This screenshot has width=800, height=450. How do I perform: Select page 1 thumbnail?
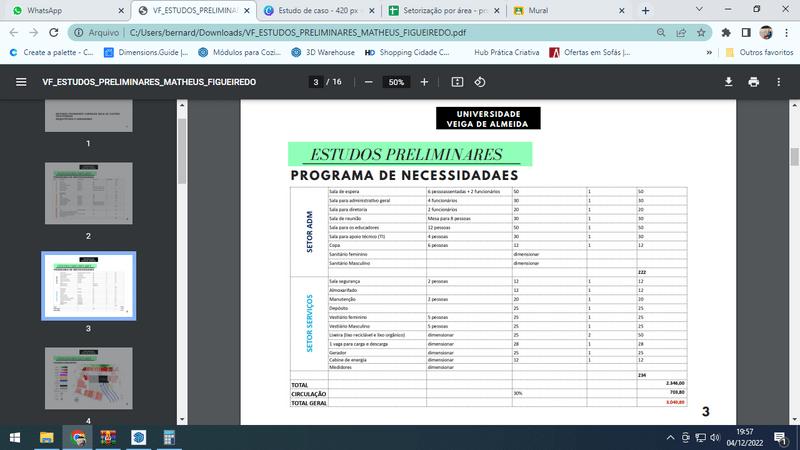click(88, 116)
